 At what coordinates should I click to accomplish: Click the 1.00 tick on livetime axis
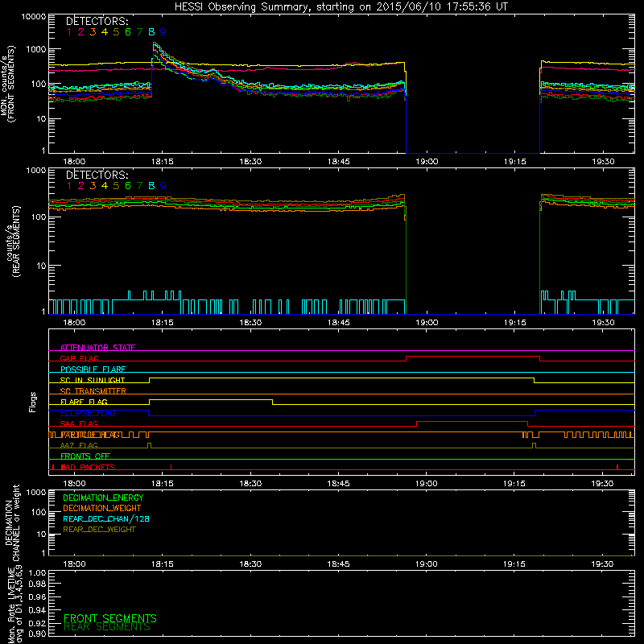(x=38, y=573)
